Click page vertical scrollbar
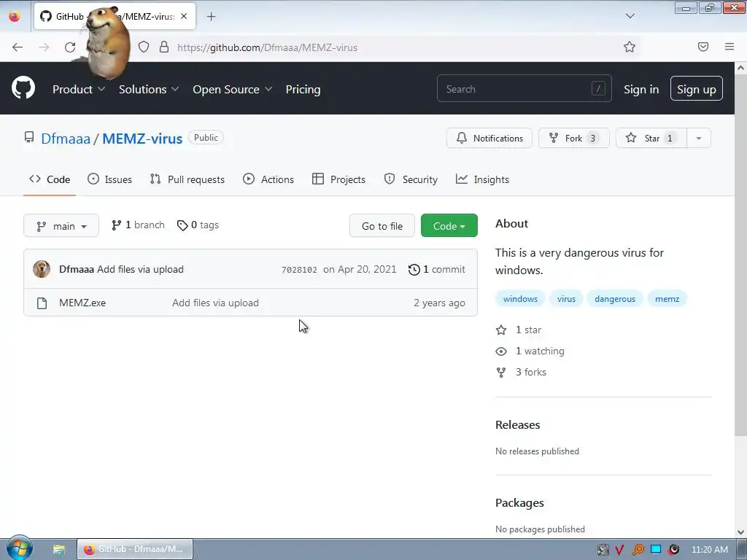The height and width of the screenshot is (560, 747). (x=740, y=254)
